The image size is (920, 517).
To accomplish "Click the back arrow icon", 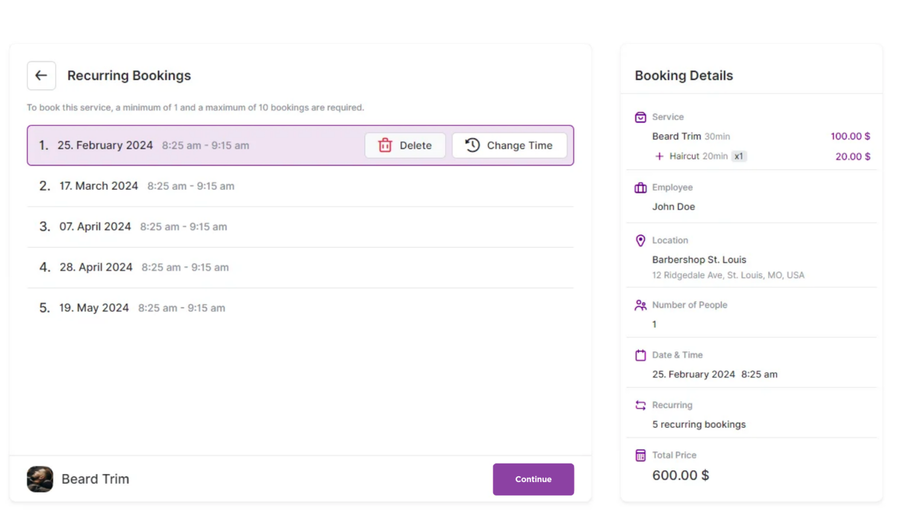I will [x=41, y=75].
